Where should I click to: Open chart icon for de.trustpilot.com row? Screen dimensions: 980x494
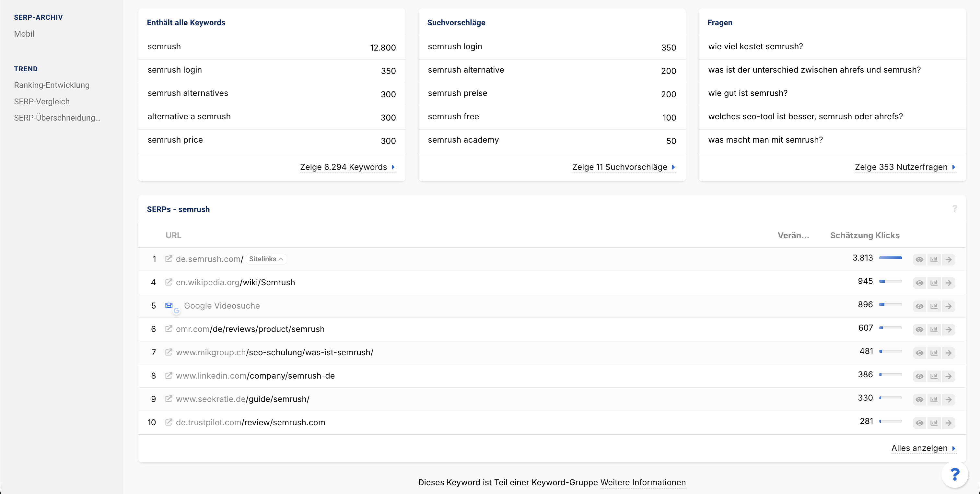click(934, 423)
